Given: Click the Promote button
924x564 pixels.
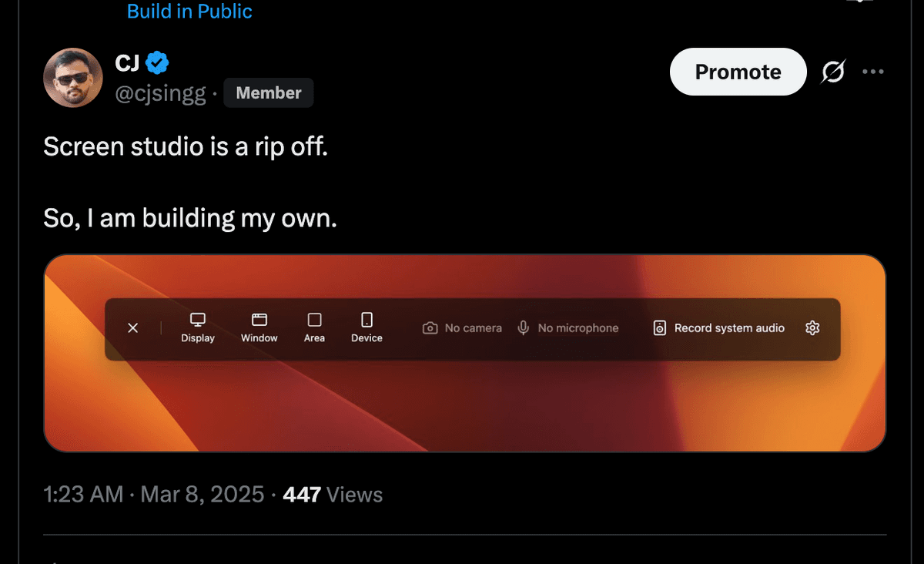Looking at the screenshot, I should click(x=738, y=72).
